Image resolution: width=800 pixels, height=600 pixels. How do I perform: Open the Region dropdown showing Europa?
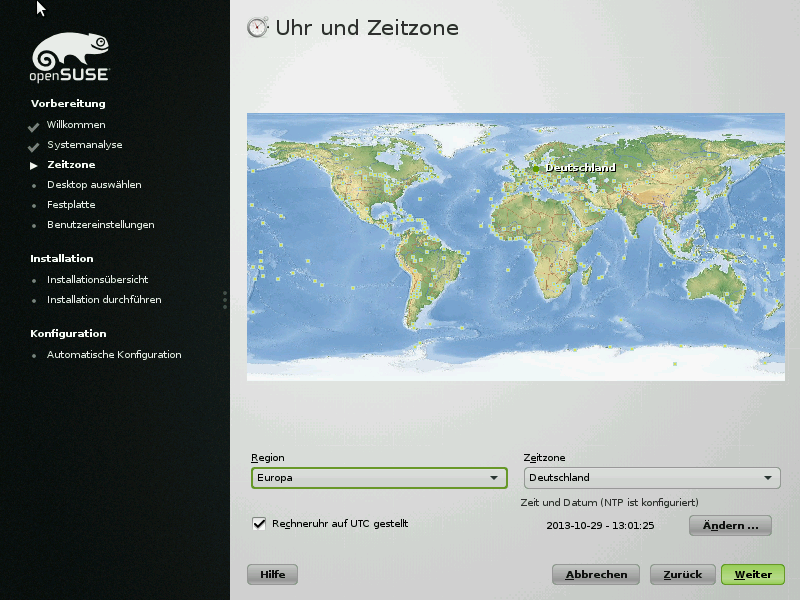tap(379, 478)
